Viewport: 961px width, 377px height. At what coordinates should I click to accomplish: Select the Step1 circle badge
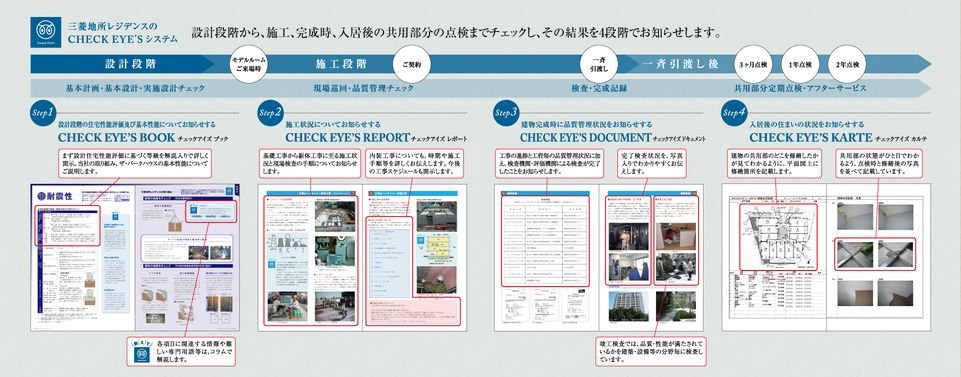pos(43,113)
